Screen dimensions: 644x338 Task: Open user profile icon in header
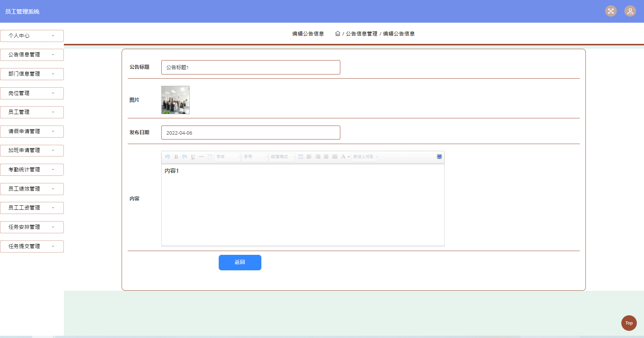(630, 11)
